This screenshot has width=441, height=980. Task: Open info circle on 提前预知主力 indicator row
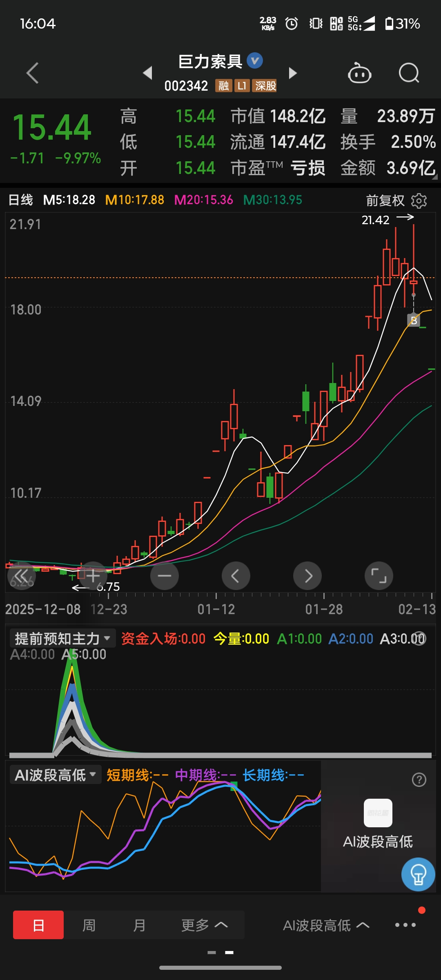[x=419, y=638]
